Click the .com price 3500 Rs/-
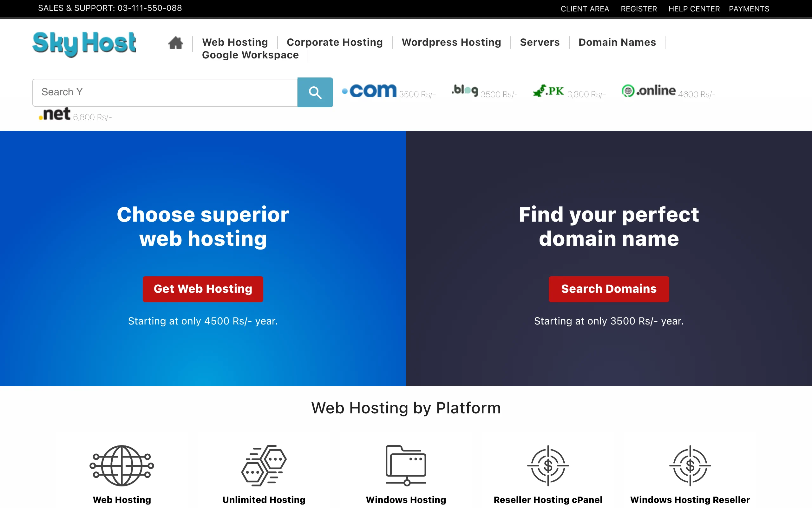 coord(417,94)
